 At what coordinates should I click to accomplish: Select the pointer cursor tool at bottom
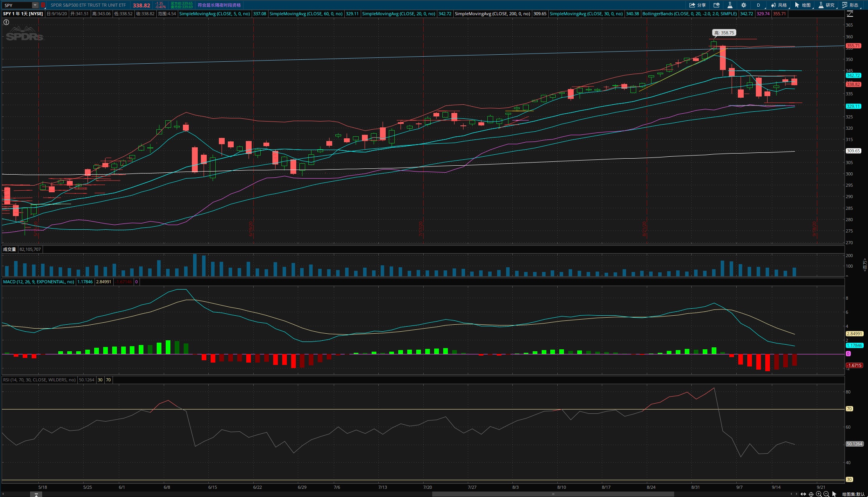834,494
